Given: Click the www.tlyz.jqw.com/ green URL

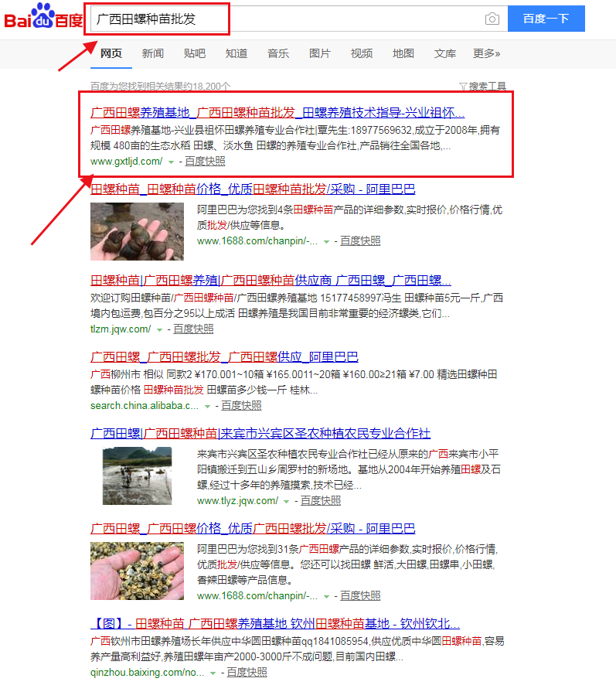Looking at the screenshot, I should (x=238, y=500).
